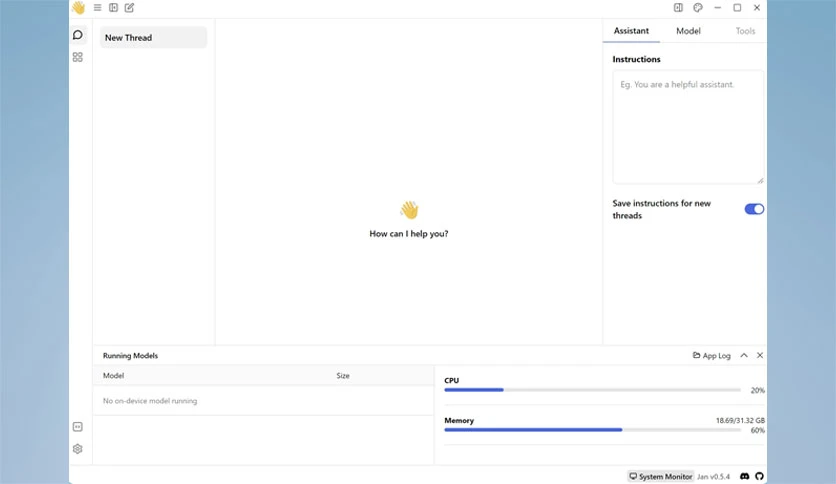Click the '18.69/31.32 GB' memory value
Screen dimensions: 836x484
point(740,421)
